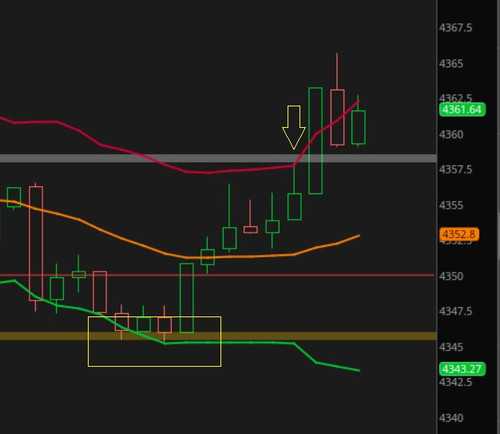Image resolution: width=500 pixels, height=434 pixels.
Task: Select the gray horizontal band near 4358
Action: coord(218,158)
